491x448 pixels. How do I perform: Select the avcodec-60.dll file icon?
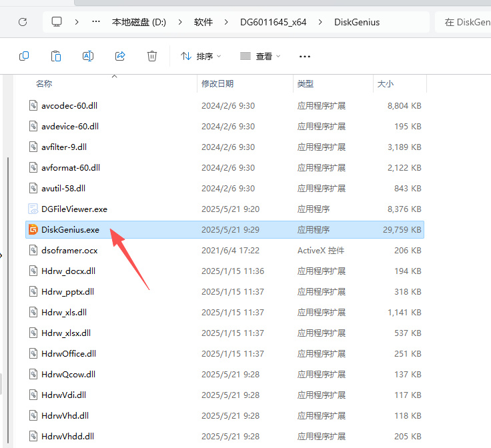click(x=33, y=105)
